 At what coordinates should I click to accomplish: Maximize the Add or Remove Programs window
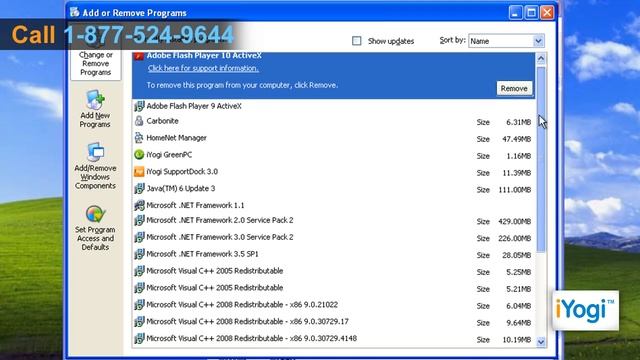point(531,12)
